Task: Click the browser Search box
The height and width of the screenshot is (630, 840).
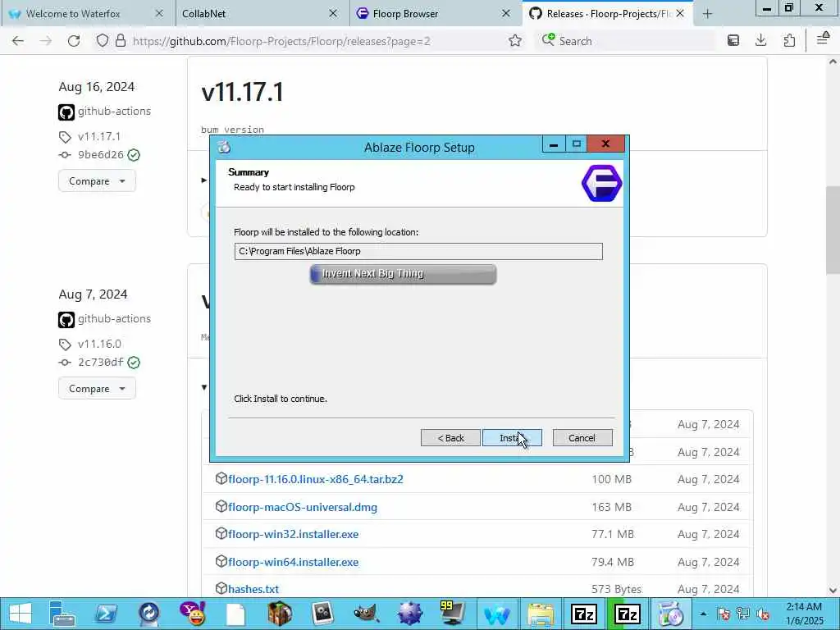Action: (x=624, y=41)
